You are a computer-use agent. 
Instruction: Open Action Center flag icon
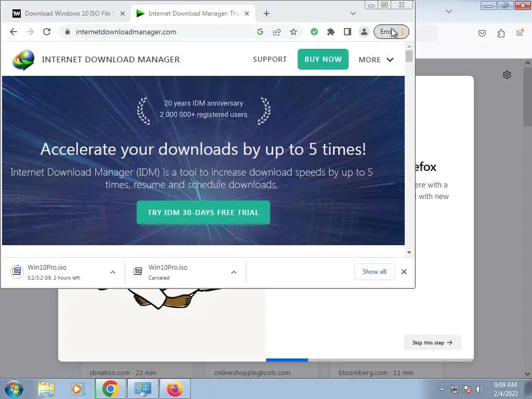(467, 389)
